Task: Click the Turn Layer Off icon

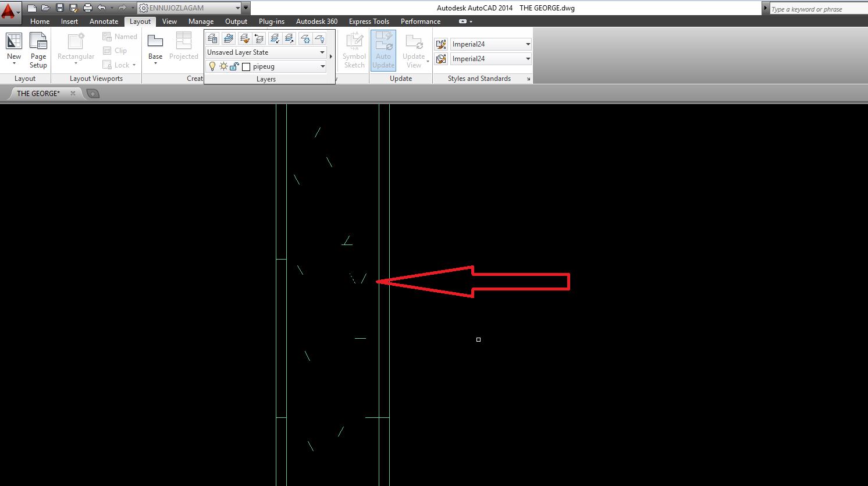Action: click(x=319, y=38)
